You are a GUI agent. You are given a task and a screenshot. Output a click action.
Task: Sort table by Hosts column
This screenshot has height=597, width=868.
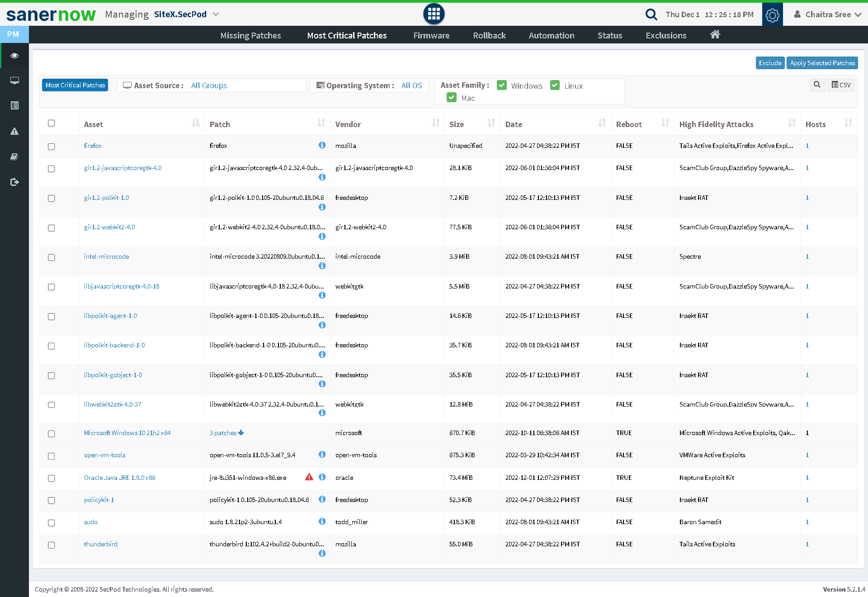pyautogui.click(x=849, y=123)
